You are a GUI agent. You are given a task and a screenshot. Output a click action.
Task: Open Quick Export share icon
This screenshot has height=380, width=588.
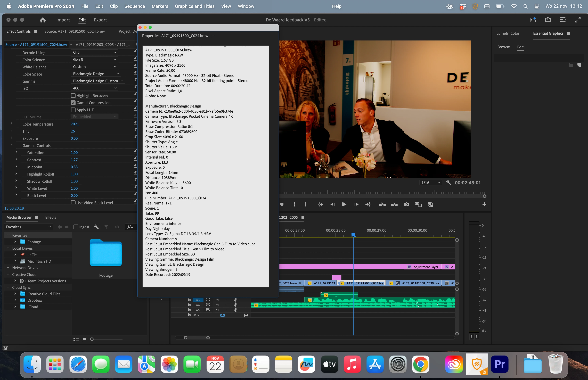pyautogui.click(x=548, y=20)
